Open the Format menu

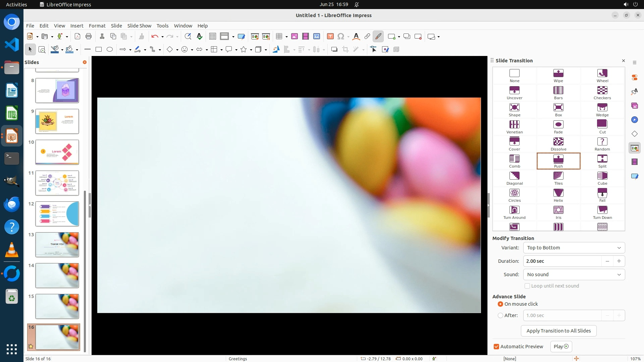click(97, 26)
